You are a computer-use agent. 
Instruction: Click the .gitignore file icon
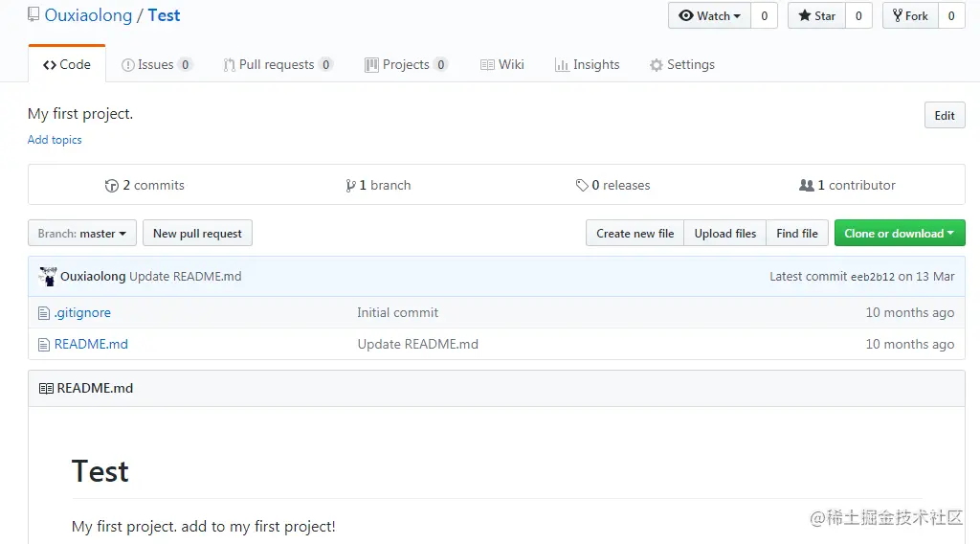44,313
